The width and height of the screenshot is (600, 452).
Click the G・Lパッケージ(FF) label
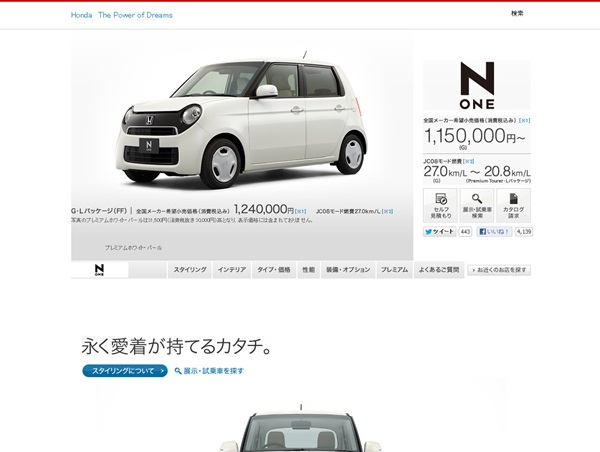(x=99, y=211)
